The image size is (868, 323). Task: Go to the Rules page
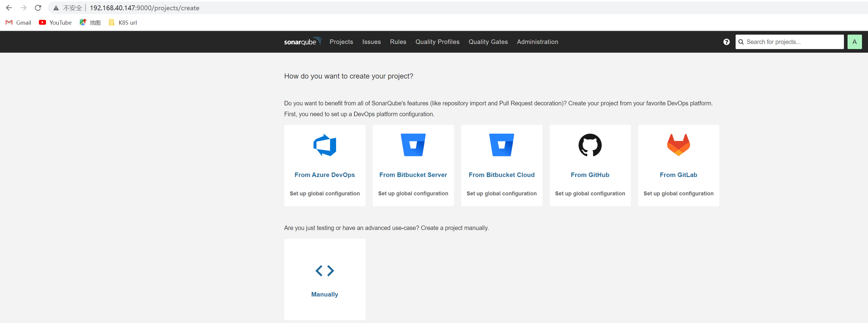tap(398, 42)
